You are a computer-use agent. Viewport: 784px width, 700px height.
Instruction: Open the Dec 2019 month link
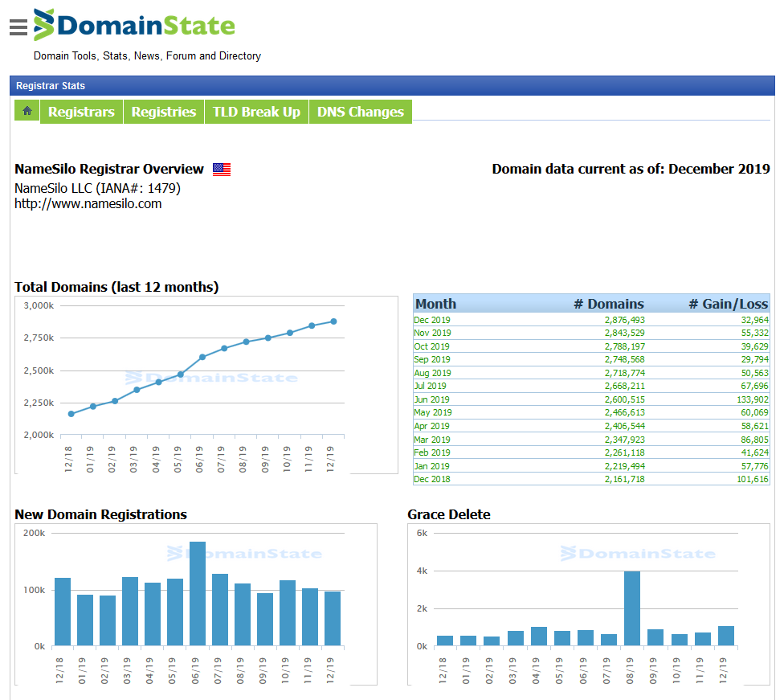[431, 319]
